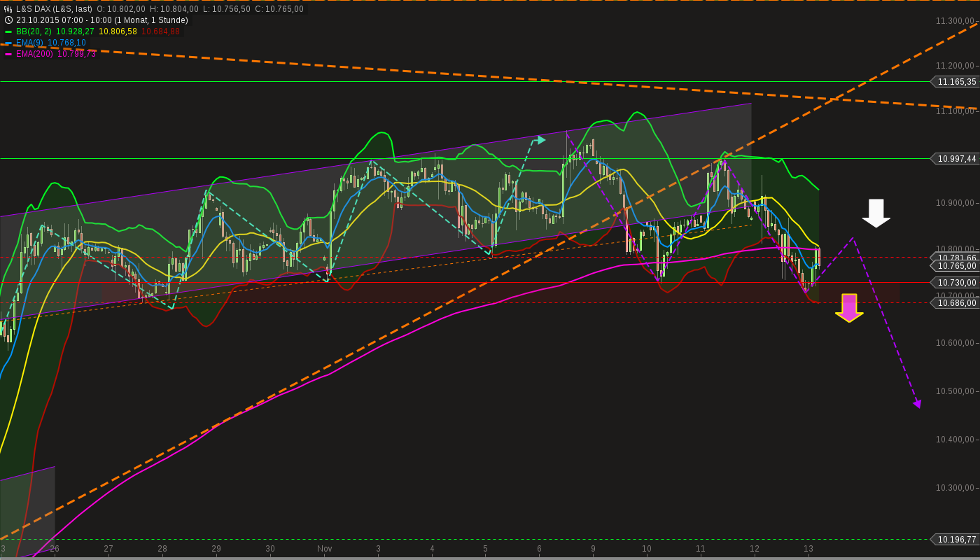Click the 13 label on the date axis
The image size is (980, 560).
[808, 549]
